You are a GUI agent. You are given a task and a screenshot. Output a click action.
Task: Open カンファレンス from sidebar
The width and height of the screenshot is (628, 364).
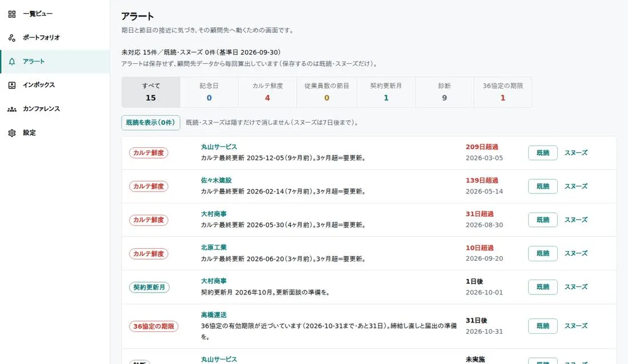pyautogui.click(x=55, y=109)
